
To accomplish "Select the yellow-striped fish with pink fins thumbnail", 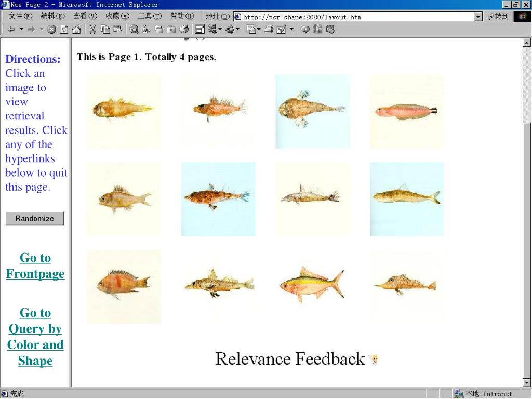I will point(312,285).
